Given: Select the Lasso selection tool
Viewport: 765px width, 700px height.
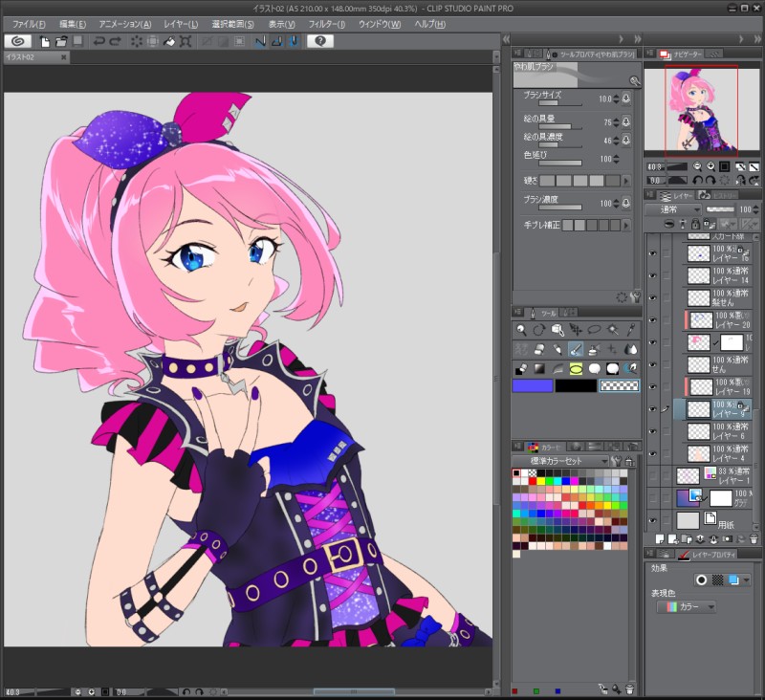Looking at the screenshot, I should coord(594,330).
